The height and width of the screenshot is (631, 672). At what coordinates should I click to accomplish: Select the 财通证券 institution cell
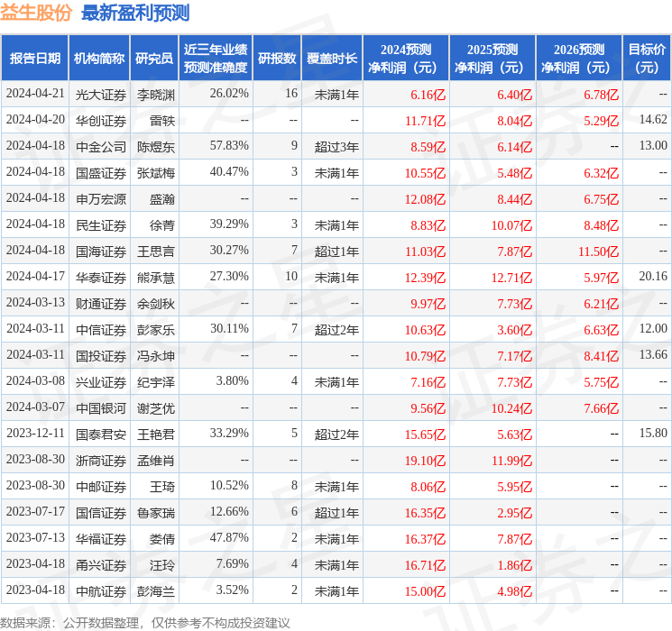pyautogui.click(x=101, y=304)
